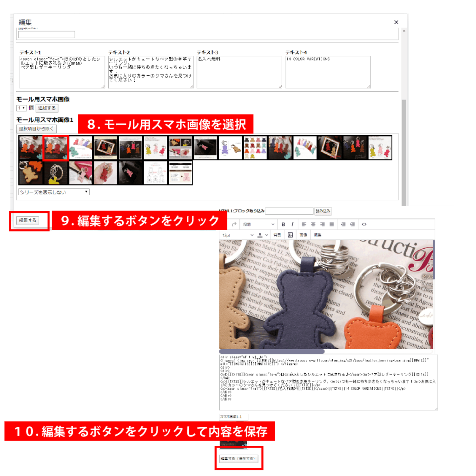Open the mall image count dropdown
476x476 pixels.
click(21, 108)
